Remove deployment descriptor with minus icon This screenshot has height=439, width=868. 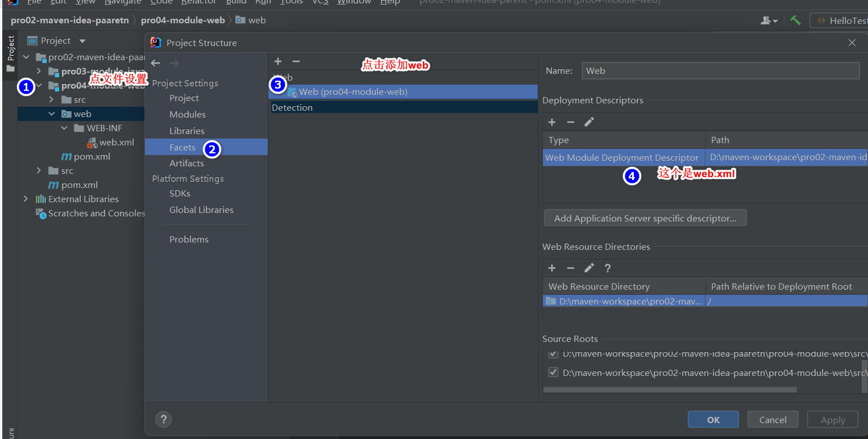pos(571,122)
